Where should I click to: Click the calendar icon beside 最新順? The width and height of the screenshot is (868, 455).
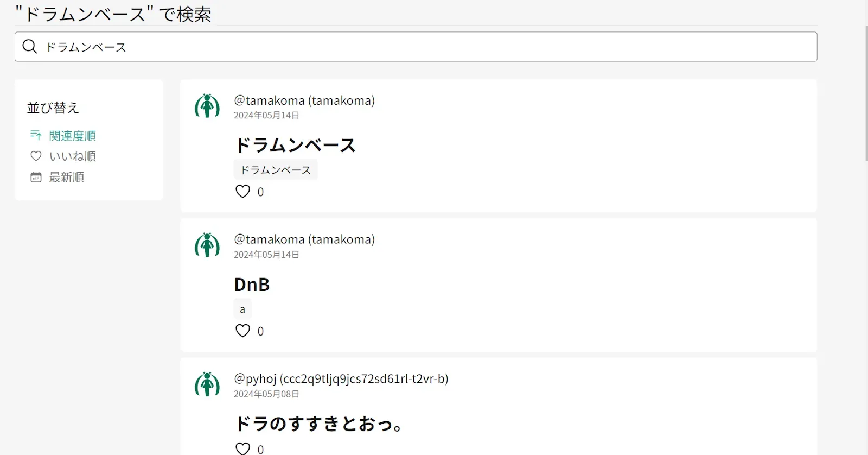coord(36,177)
